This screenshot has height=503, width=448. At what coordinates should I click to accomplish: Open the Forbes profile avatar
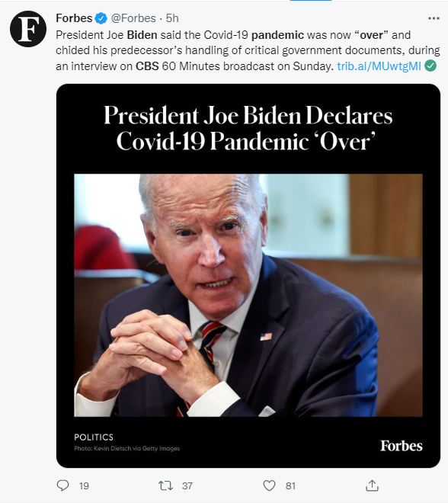tap(28, 28)
